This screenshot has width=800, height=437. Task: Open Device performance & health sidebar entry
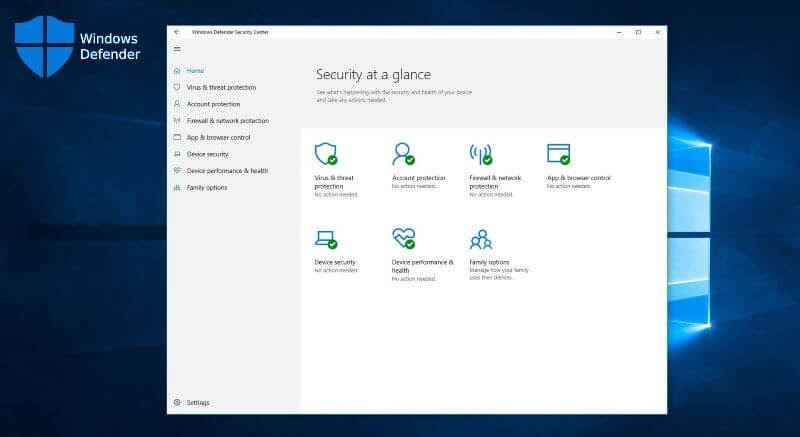pos(227,171)
